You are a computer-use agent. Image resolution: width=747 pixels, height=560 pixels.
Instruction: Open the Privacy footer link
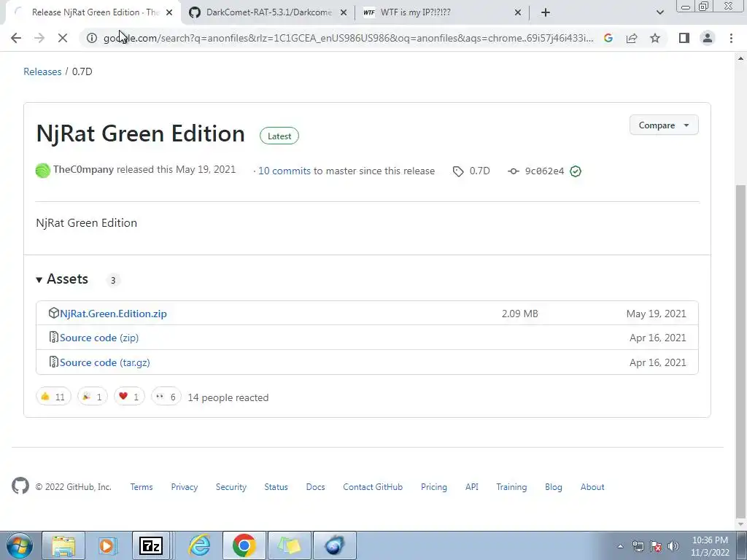185,487
